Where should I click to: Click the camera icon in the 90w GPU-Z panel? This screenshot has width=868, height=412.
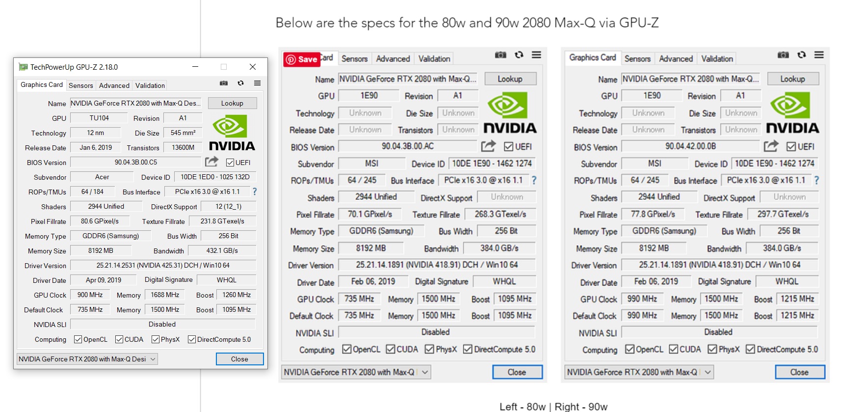(783, 55)
